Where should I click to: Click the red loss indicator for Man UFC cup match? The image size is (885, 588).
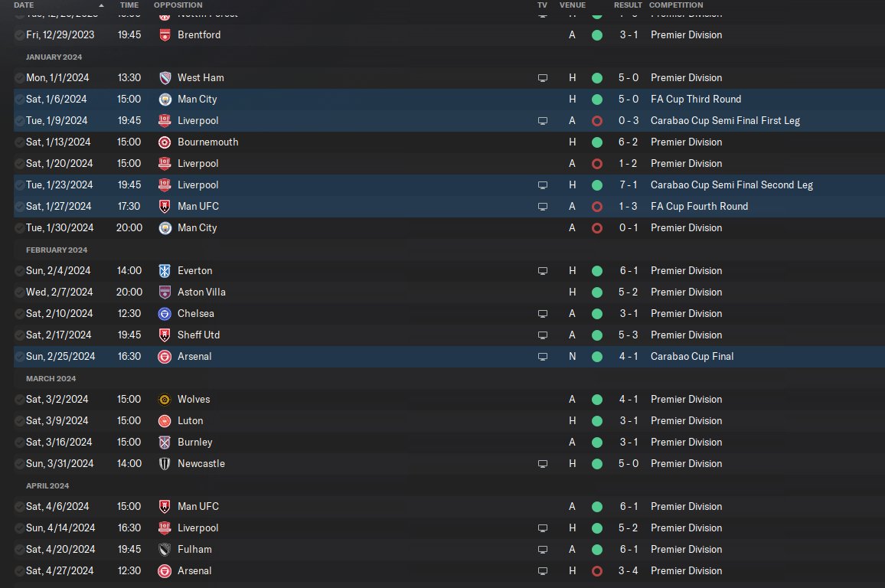click(596, 207)
